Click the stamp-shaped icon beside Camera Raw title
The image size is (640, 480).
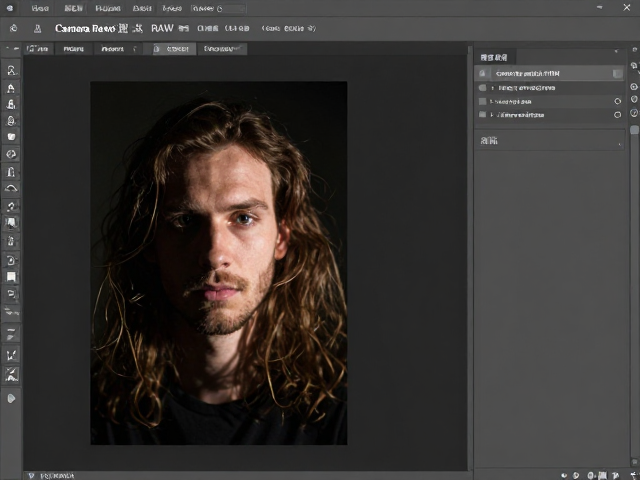click(x=37, y=29)
